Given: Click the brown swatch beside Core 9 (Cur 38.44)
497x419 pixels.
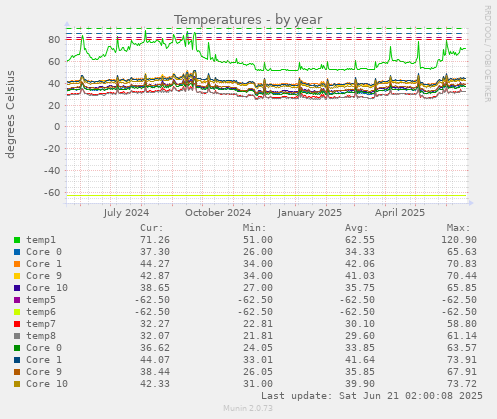Looking at the screenshot, I should coord(17,372).
